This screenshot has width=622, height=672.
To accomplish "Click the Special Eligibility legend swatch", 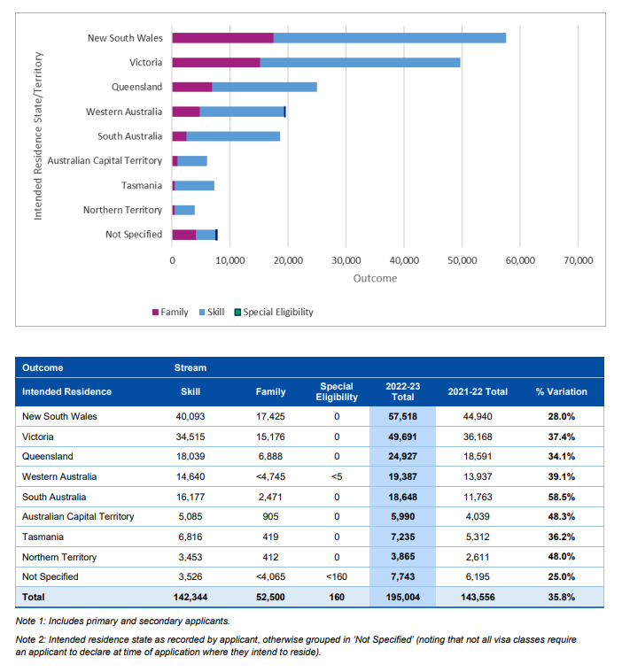I will click(237, 313).
